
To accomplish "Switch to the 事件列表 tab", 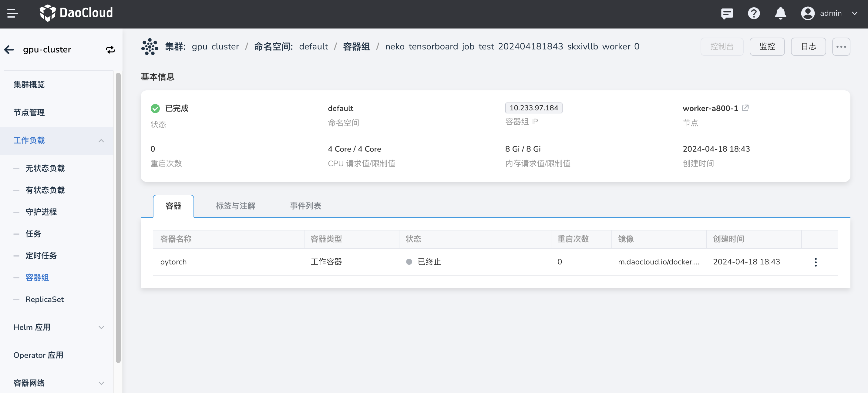I will point(305,206).
